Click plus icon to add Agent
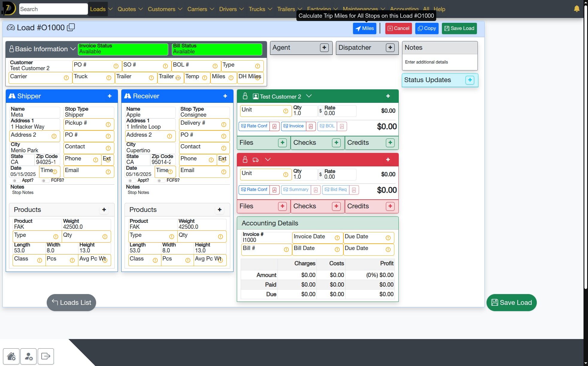 [x=324, y=48]
